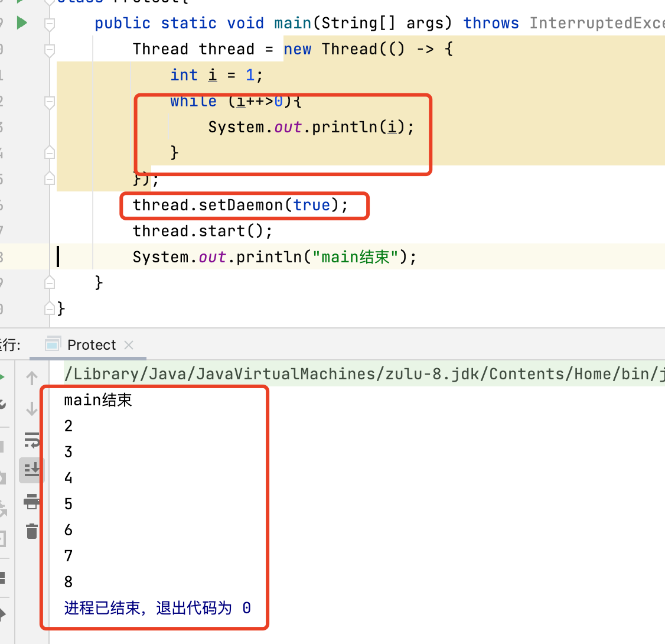Screen dimensions: 665x644
Task: Click the process finished exit code message
Action: pos(157,608)
